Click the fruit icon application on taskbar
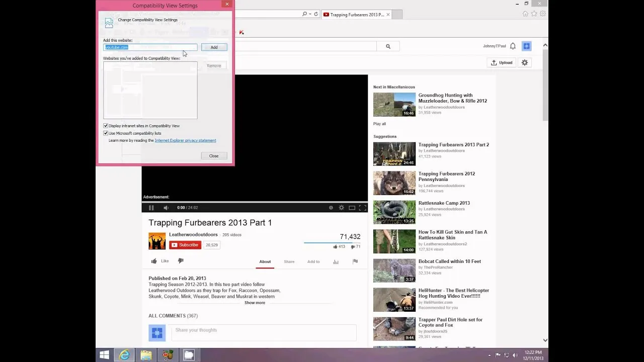 coord(168,355)
